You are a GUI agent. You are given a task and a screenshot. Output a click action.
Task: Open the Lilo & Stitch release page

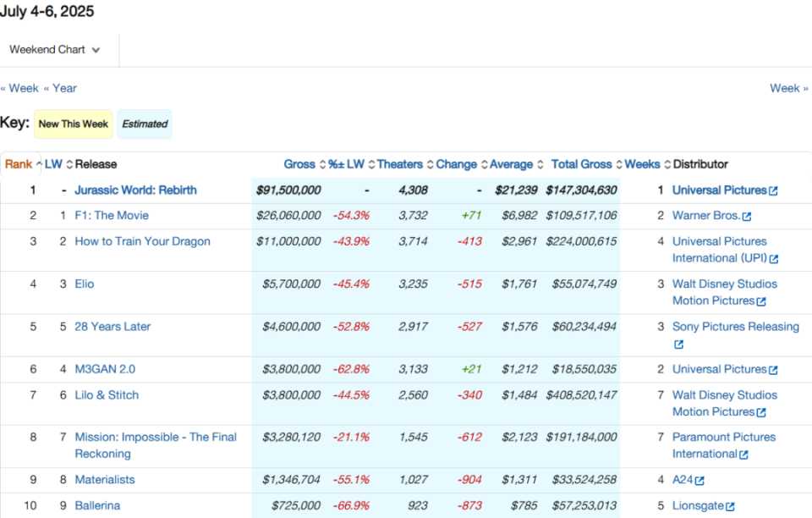point(107,394)
